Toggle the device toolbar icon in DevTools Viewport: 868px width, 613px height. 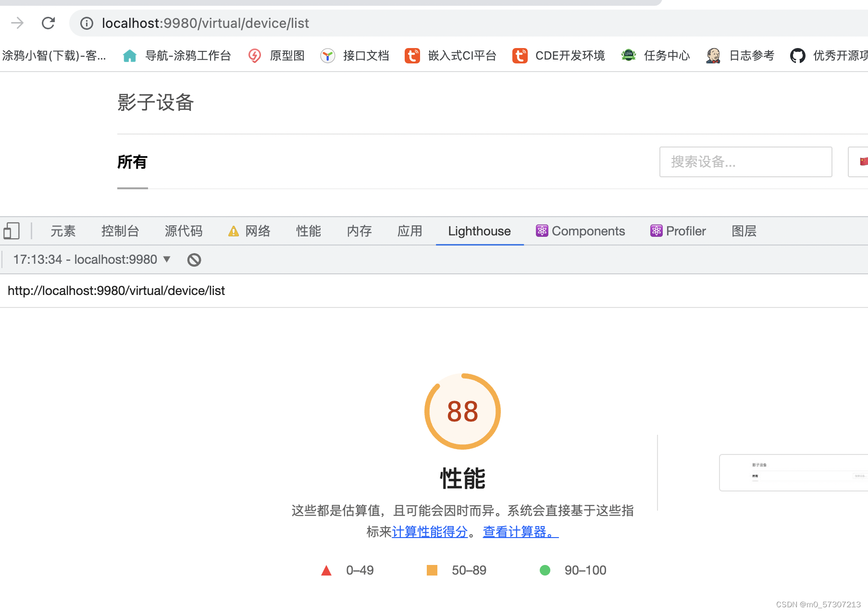[12, 231]
